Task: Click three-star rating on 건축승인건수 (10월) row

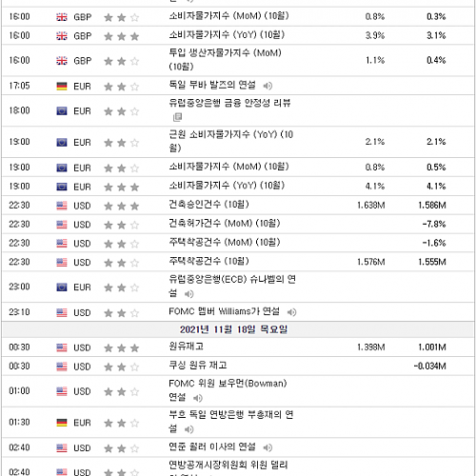Action: click(x=122, y=207)
